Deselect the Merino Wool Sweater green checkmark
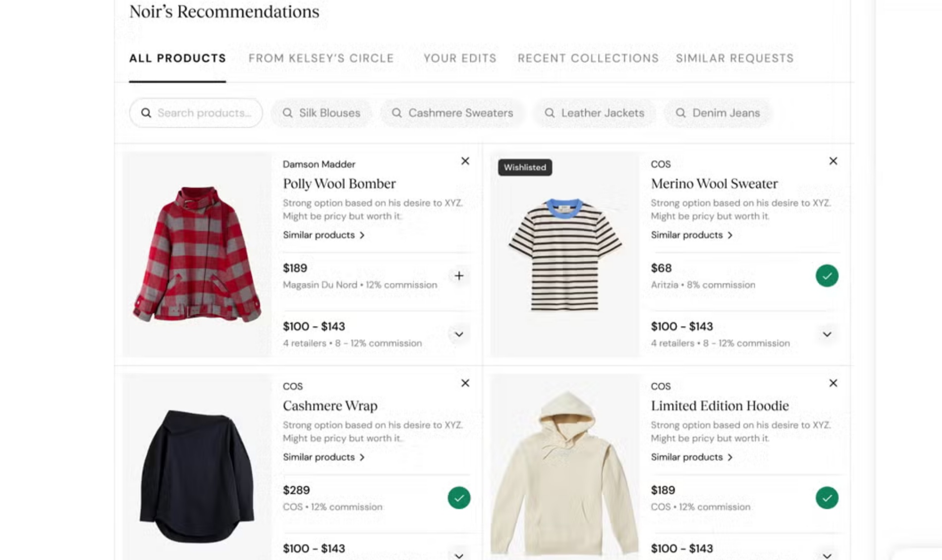This screenshot has width=942, height=560. 827,276
